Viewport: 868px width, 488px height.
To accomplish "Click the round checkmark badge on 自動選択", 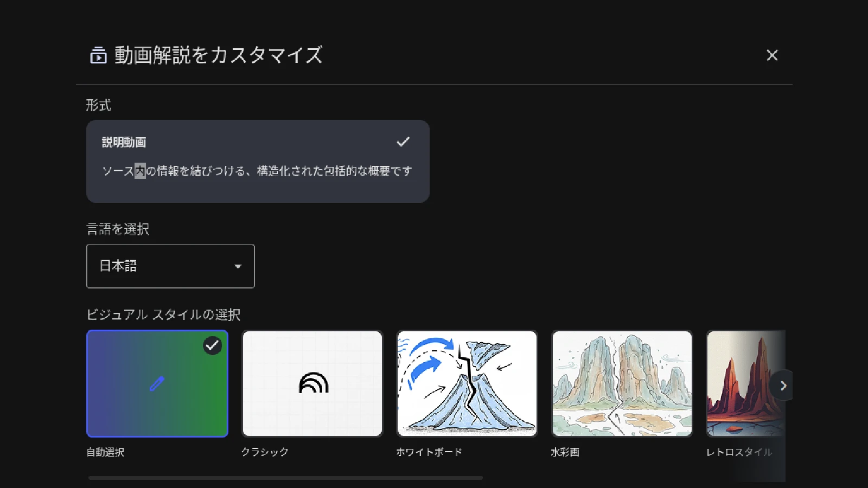I will [x=212, y=345].
